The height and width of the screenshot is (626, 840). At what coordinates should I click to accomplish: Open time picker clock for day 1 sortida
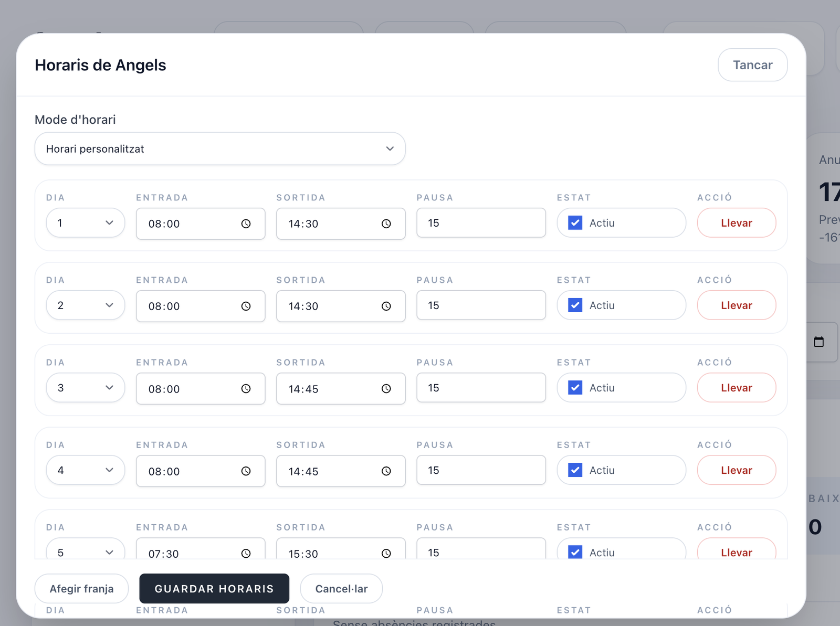tap(386, 224)
